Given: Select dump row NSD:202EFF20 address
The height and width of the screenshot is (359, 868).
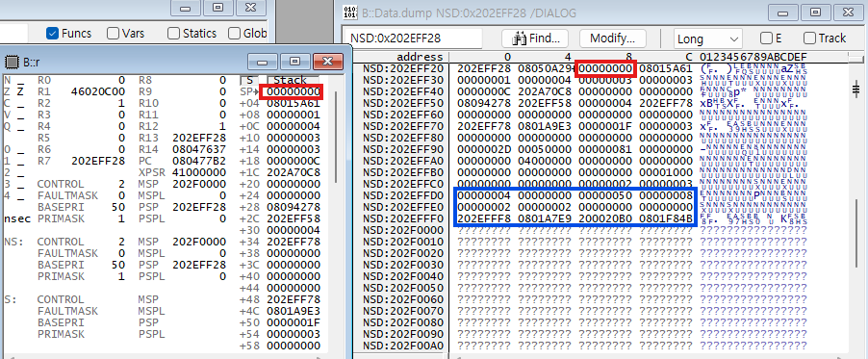Looking at the screenshot, I should coord(403,68).
